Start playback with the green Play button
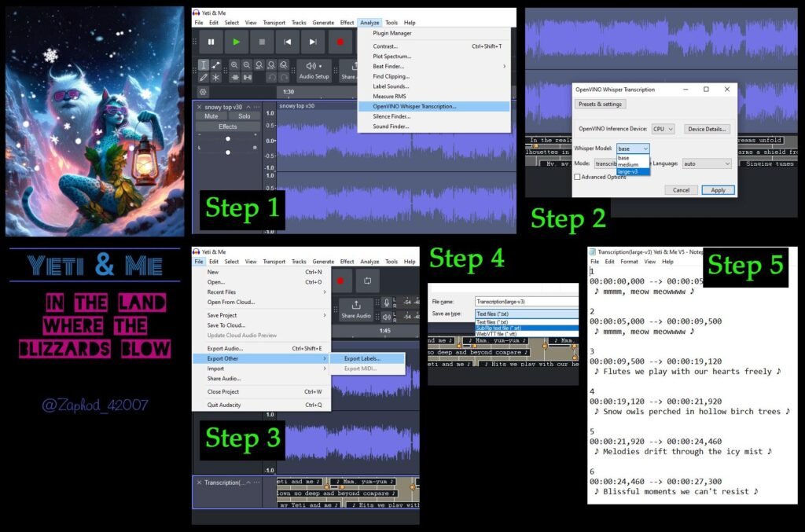The image size is (805, 532). click(x=236, y=42)
